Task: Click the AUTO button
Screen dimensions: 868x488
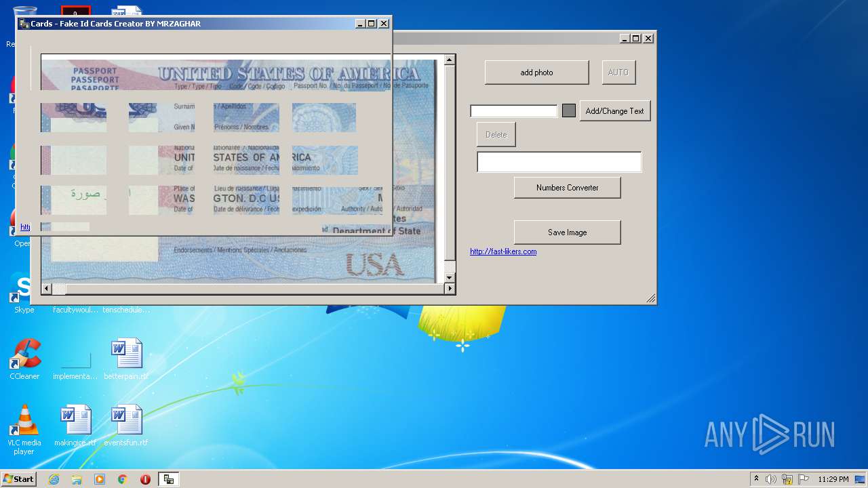Action: click(x=618, y=73)
